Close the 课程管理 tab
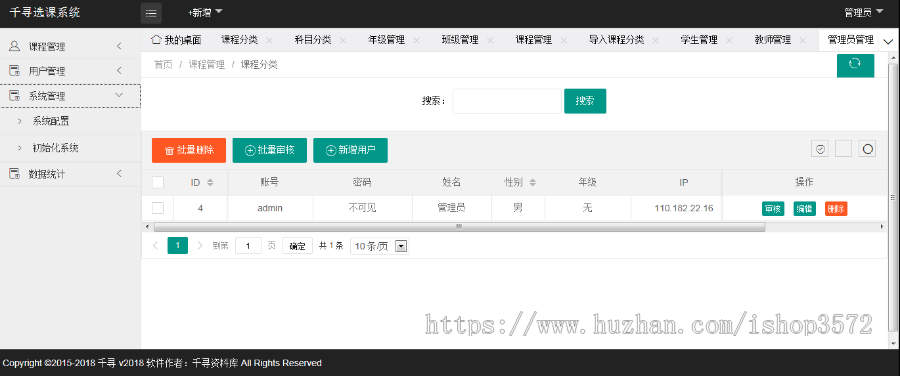 coord(564,40)
